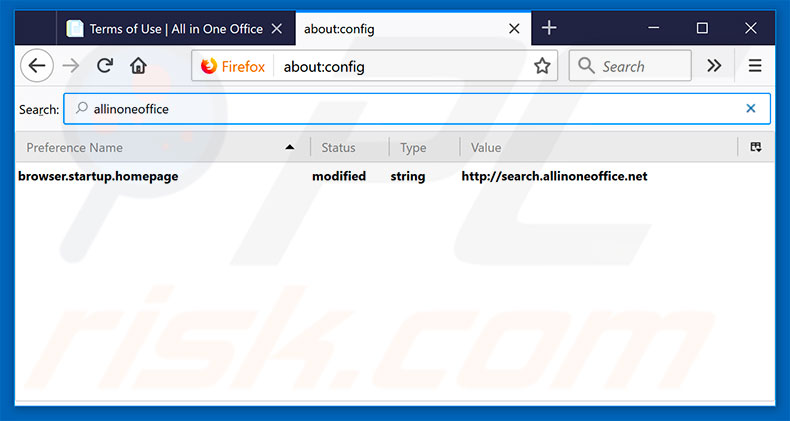
Task: Switch to Terms of Use All in One Office tab
Action: pos(175,29)
